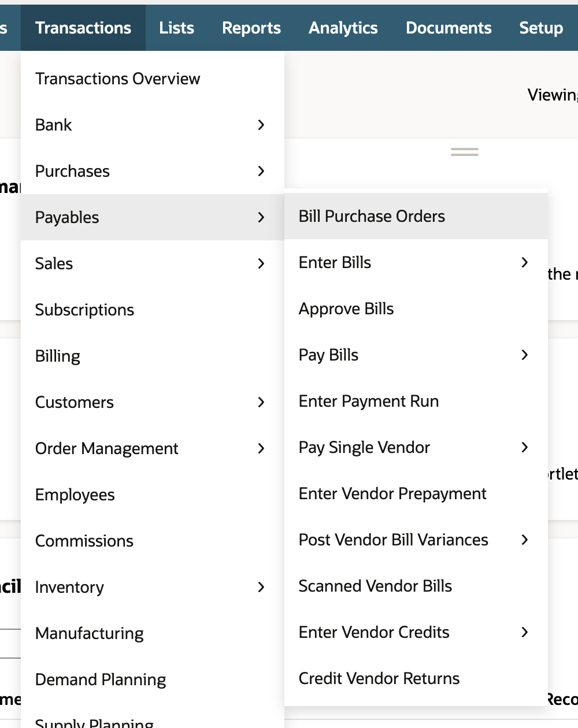Open the Transactions menu tab
The image size is (578, 728).
pos(83,28)
